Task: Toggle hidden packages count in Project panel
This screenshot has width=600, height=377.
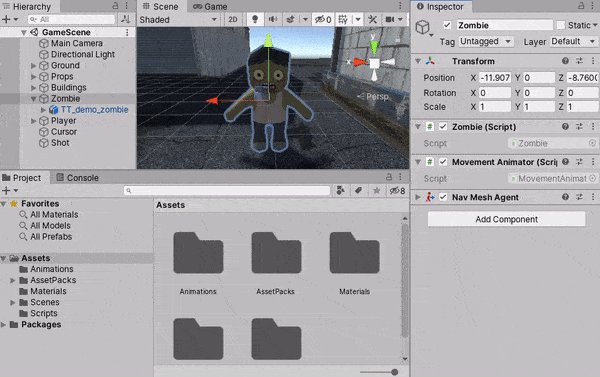Action: point(397,190)
